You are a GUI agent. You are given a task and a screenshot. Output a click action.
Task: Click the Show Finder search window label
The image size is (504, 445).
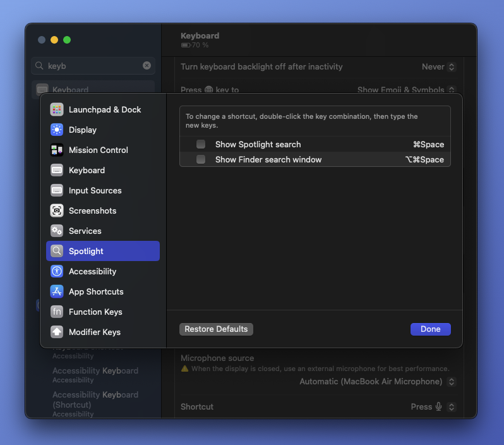click(x=268, y=159)
